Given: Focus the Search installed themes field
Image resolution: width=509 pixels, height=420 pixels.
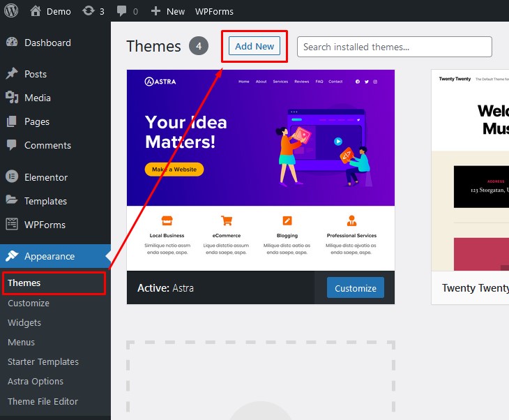Looking at the screenshot, I should tap(395, 47).
